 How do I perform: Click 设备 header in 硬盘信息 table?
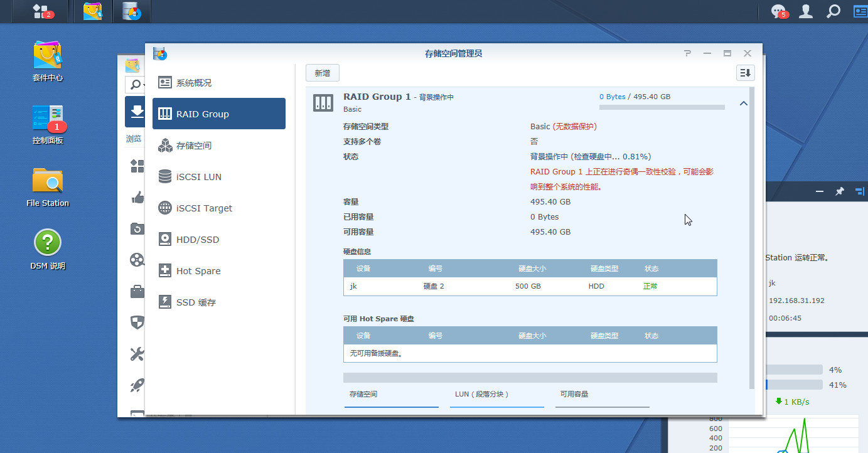pos(363,269)
